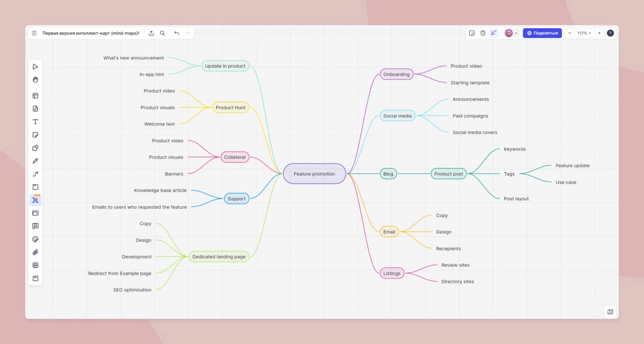
Task: Select the sticky note tool
Action: tap(35, 135)
